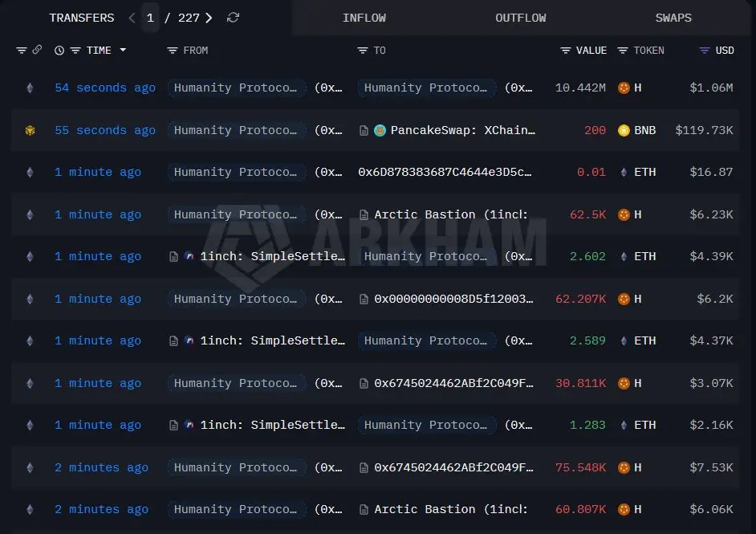Image resolution: width=756 pixels, height=534 pixels.
Task: Click the H token icon on the 60.807K row
Action: tap(624, 509)
